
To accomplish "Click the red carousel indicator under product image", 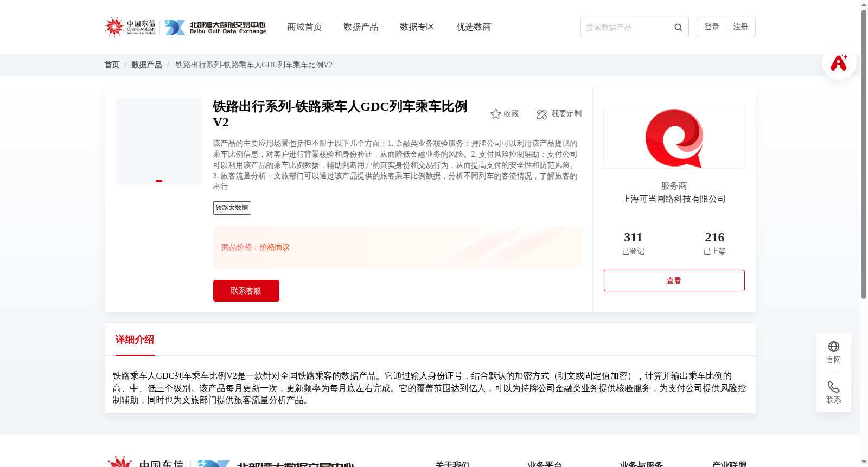I will point(159,181).
